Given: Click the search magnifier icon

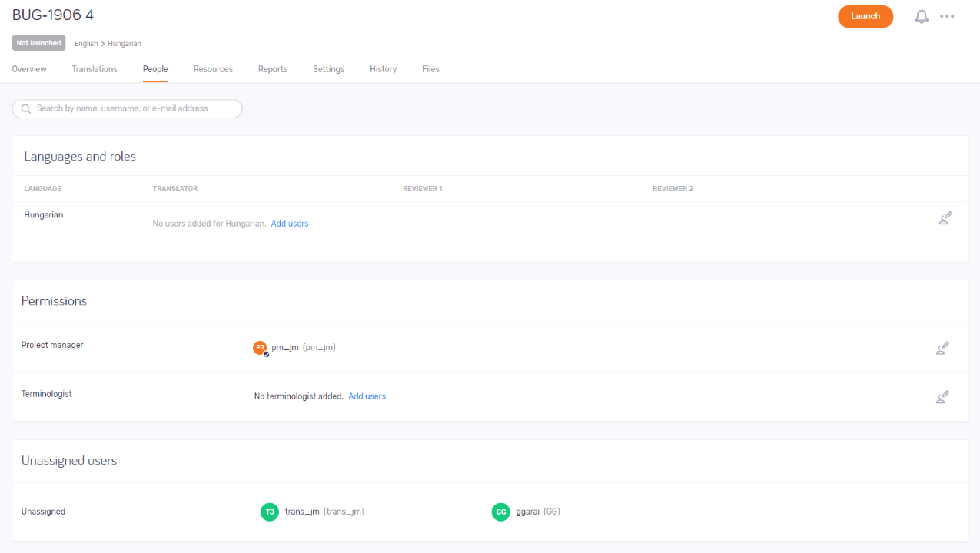Looking at the screenshot, I should (25, 108).
